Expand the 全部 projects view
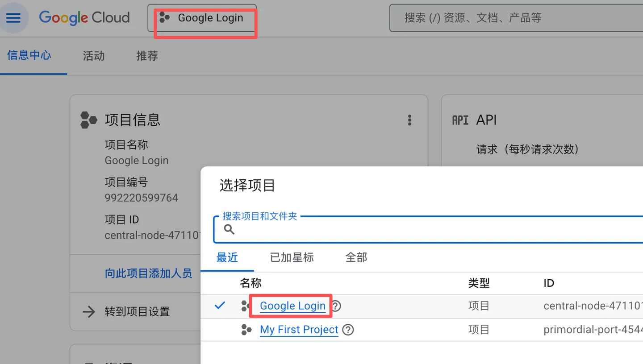Image resolution: width=643 pixels, height=364 pixels. pyautogui.click(x=355, y=257)
